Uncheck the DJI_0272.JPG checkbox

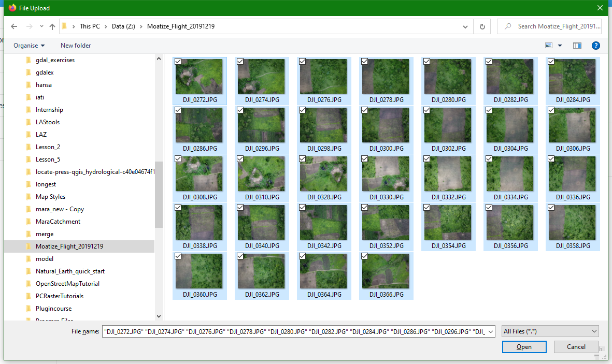pyautogui.click(x=178, y=61)
